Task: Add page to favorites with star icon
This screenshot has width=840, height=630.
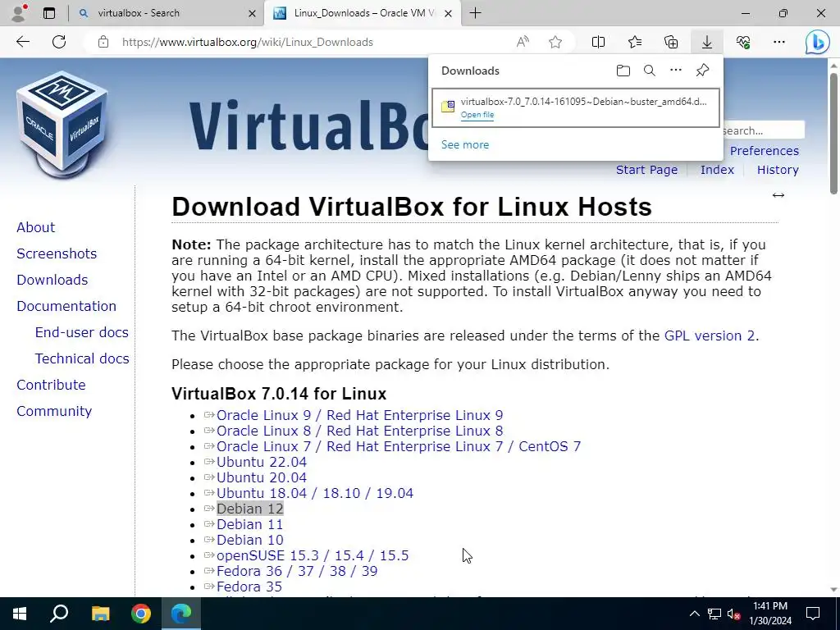Action: point(555,42)
